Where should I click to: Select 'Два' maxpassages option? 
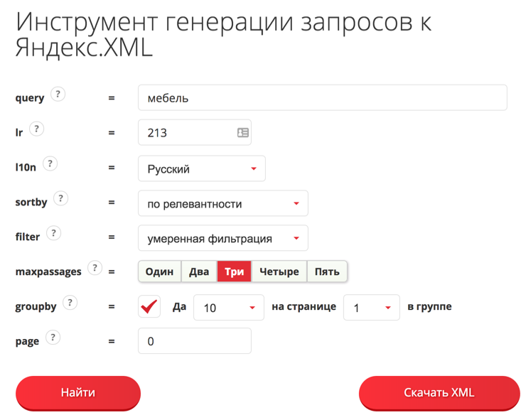click(199, 271)
